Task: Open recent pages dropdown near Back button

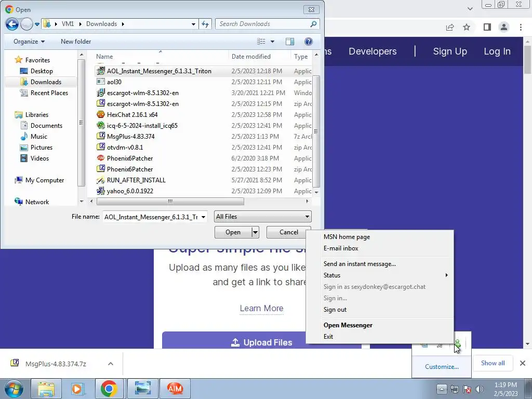Action: click(x=37, y=24)
